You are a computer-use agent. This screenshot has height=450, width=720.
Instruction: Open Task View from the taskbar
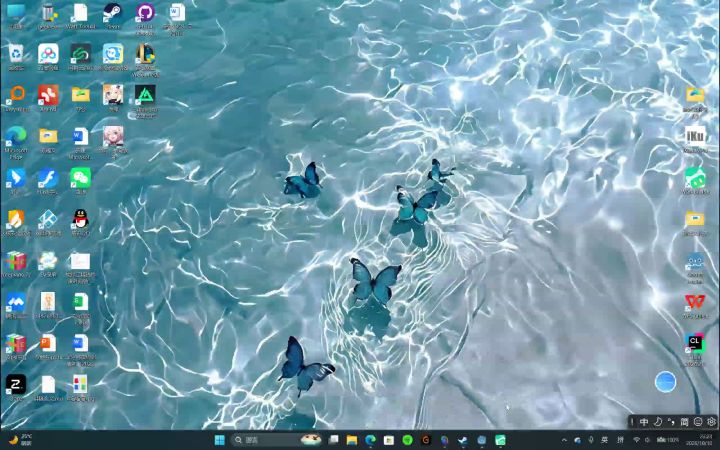coord(333,440)
